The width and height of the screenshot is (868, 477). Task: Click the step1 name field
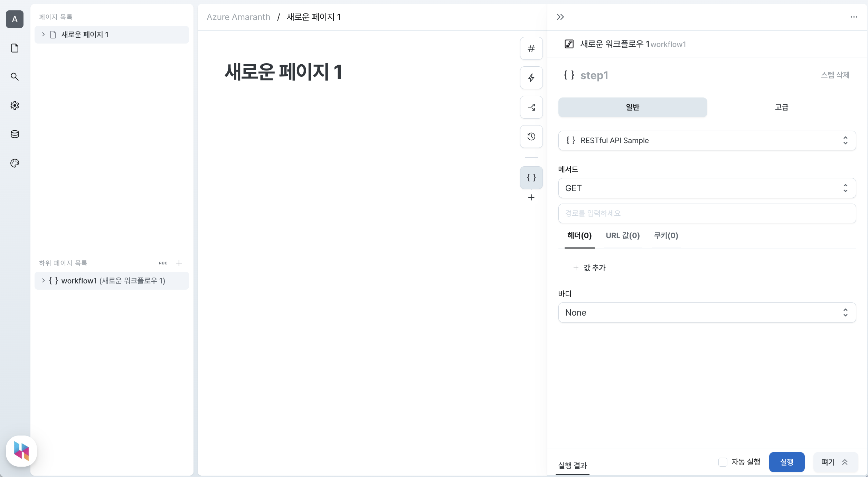(x=594, y=75)
